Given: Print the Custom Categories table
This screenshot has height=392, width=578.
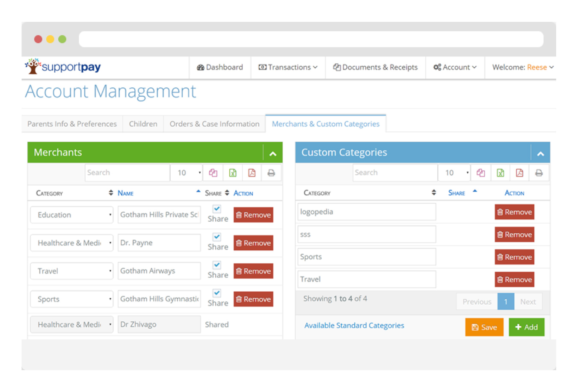Looking at the screenshot, I should click(539, 173).
